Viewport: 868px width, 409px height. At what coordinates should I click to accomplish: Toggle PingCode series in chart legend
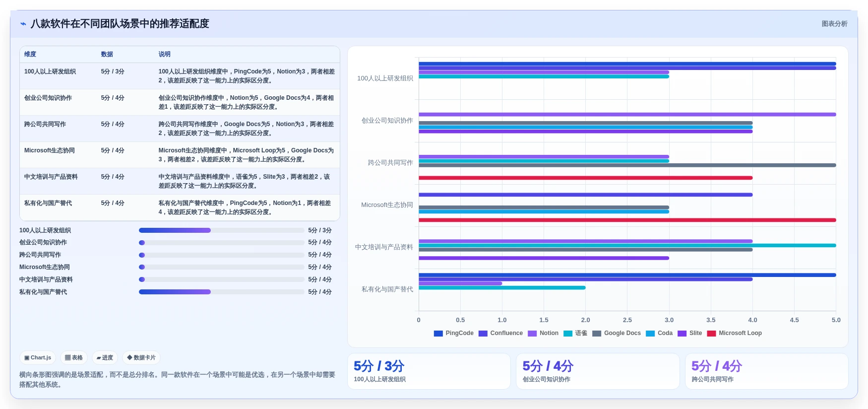453,334
